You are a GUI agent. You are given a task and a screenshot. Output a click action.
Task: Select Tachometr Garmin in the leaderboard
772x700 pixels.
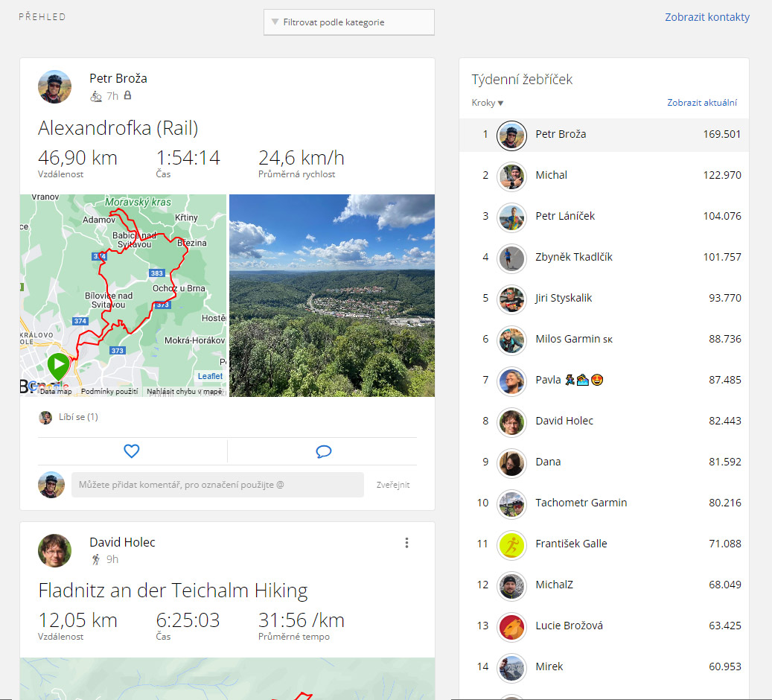(x=581, y=503)
